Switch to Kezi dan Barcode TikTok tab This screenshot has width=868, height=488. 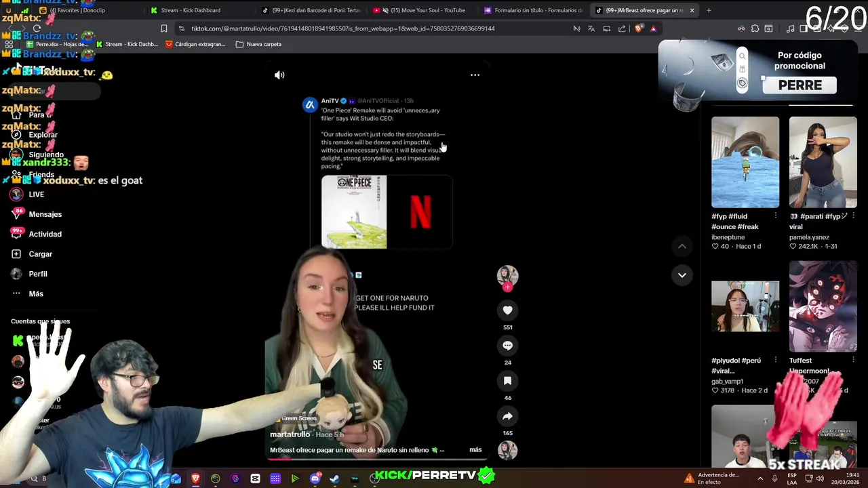[x=312, y=10]
